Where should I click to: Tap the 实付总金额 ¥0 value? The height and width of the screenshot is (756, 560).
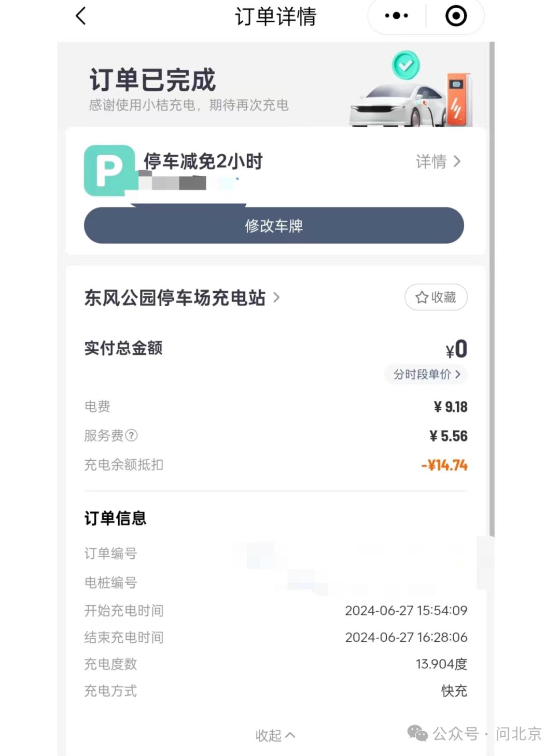[456, 349]
